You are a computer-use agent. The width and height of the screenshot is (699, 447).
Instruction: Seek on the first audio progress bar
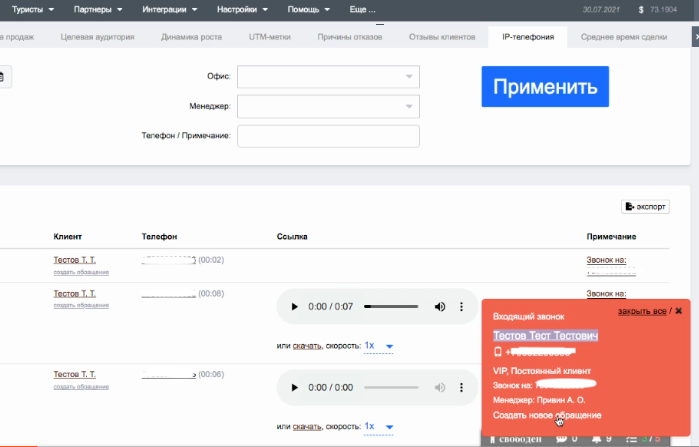point(390,306)
